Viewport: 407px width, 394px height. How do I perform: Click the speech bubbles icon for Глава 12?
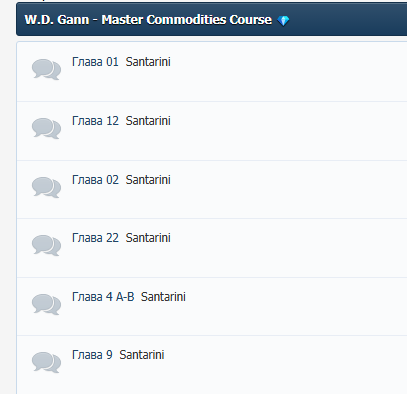(46, 128)
